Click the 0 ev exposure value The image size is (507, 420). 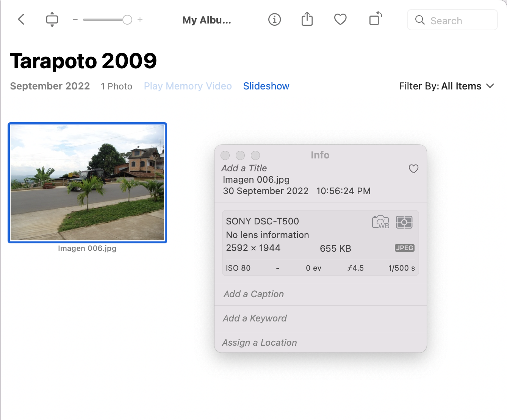[314, 268]
